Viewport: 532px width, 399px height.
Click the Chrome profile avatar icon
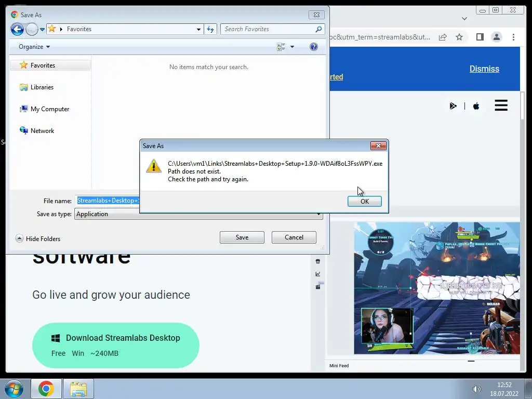pyautogui.click(x=496, y=37)
